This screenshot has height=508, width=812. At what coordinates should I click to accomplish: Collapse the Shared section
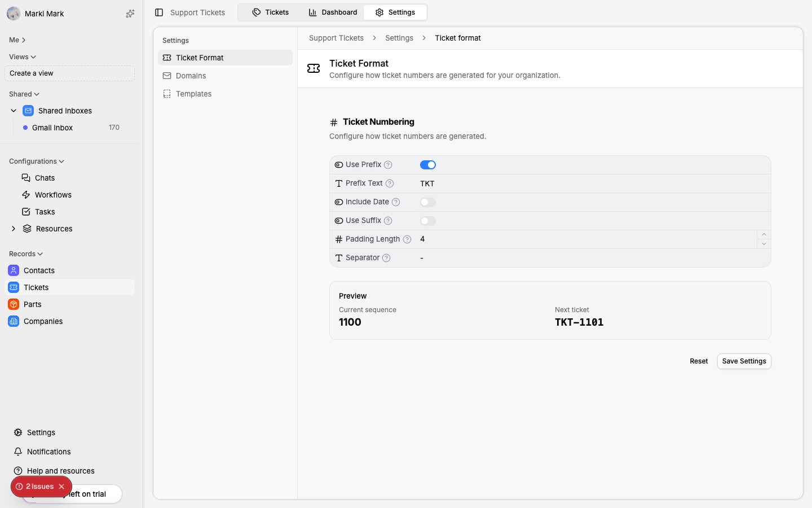[24, 94]
